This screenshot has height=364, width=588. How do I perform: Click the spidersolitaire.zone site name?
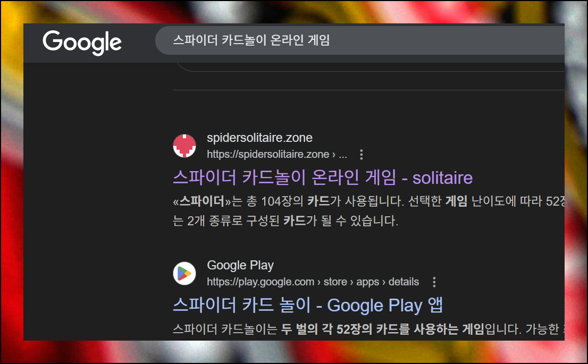tap(259, 138)
